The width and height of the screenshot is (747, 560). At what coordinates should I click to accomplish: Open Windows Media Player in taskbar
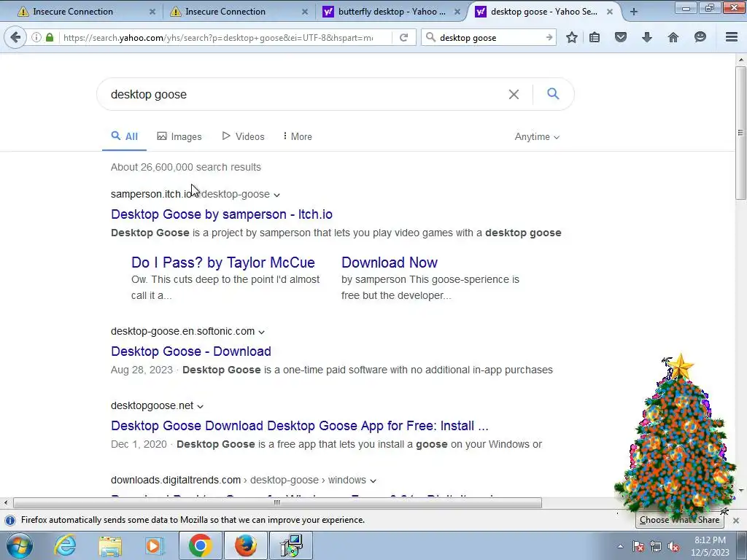[153, 545]
